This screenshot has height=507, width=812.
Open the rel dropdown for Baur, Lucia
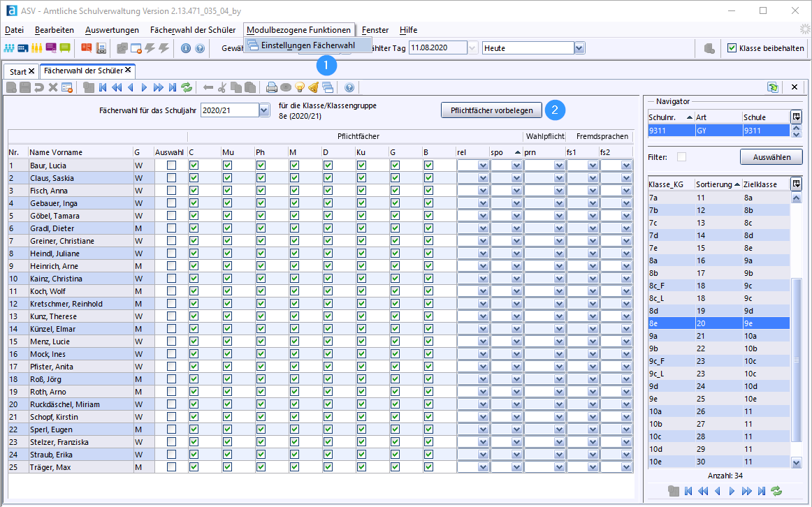tap(483, 166)
